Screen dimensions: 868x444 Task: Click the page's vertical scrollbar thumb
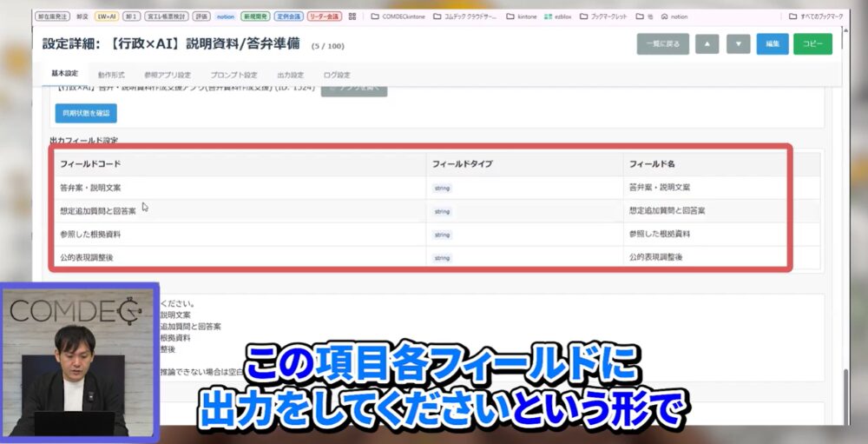coord(846,395)
